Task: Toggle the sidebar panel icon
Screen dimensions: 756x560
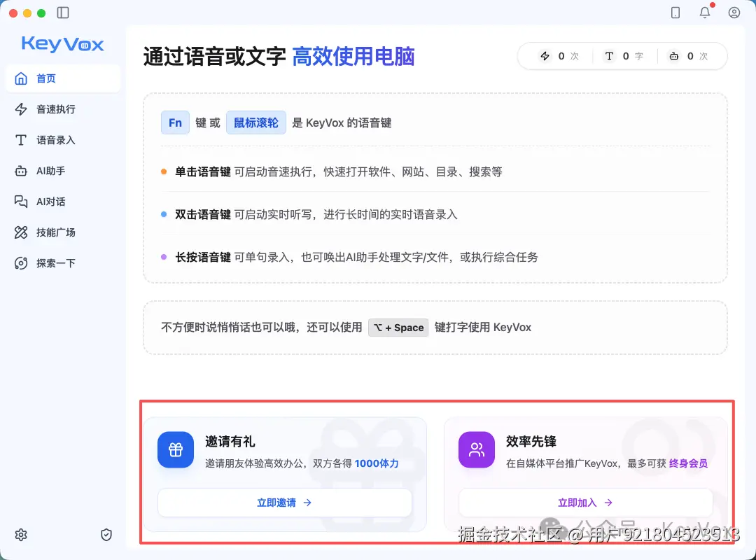Action: (x=63, y=13)
